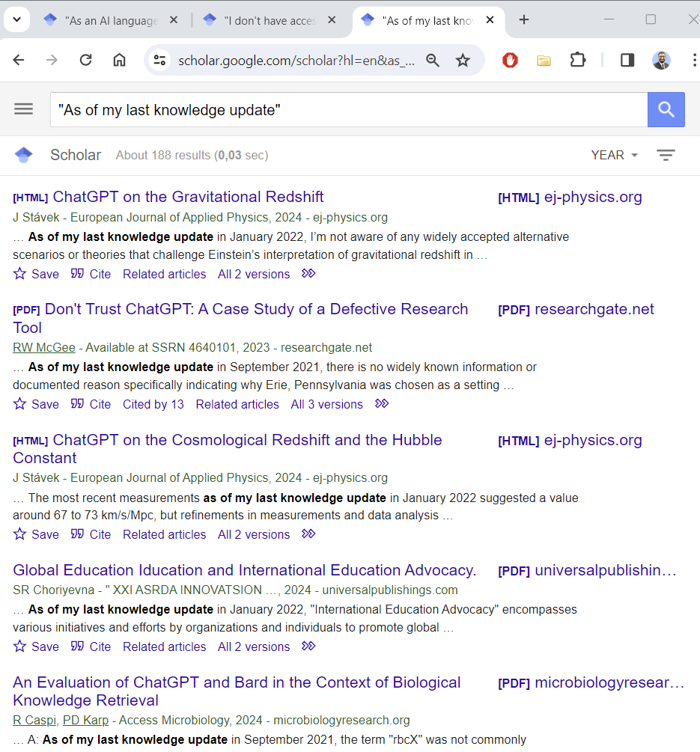This screenshot has width=700, height=752.
Task: Open the browser three-dot menu
Action: click(694, 60)
